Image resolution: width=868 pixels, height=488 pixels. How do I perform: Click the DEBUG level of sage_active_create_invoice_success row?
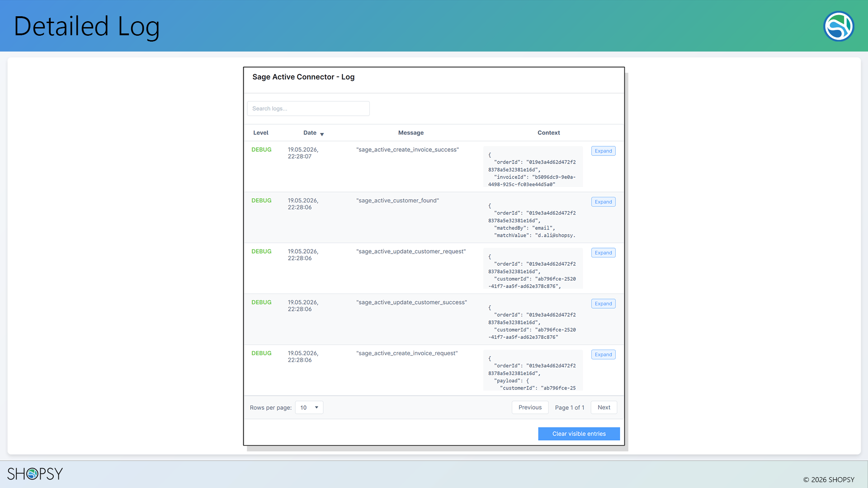point(261,150)
